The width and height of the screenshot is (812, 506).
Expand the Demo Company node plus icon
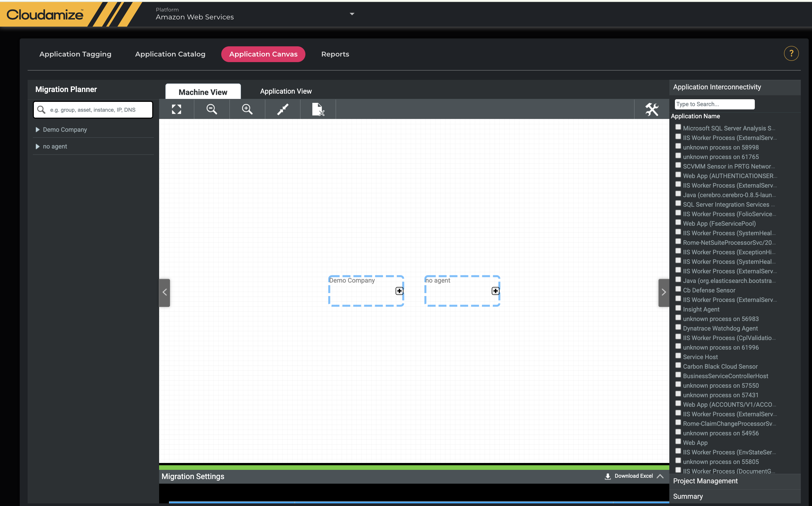click(x=399, y=291)
